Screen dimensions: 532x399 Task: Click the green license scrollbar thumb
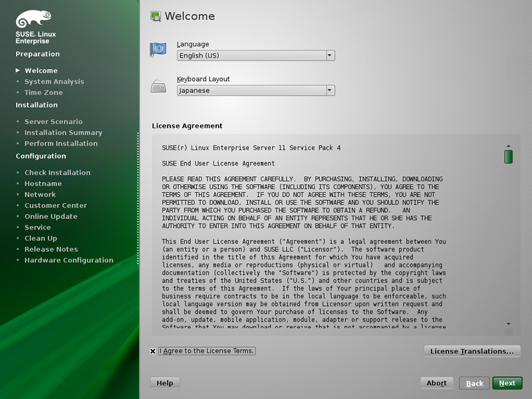(508, 157)
